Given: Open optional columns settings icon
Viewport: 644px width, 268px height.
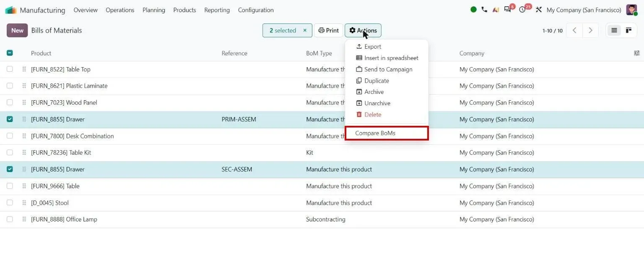Looking at the screenshot, I should click(x=636, y=53).
